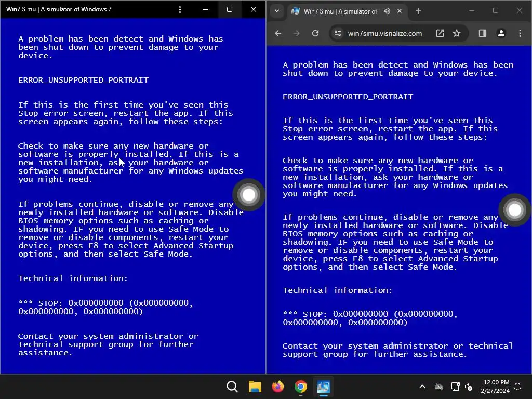Click the cloud sync tray icon
This screenshot has height=399, width=532.
coord(439,387)
